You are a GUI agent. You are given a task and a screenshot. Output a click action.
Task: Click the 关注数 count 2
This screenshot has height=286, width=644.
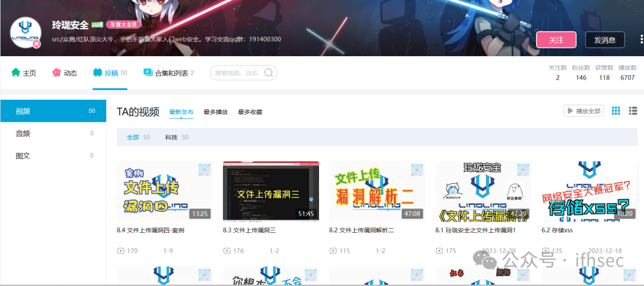pyautogui.click(x=558, y=78)
